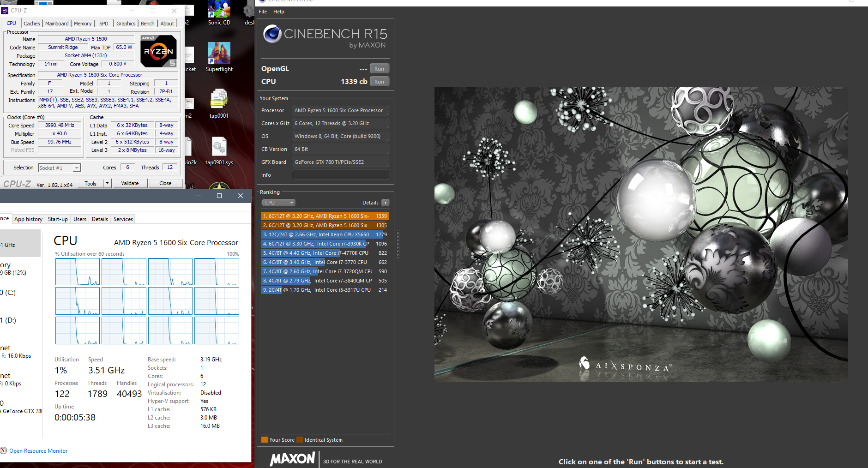Open the Graphics tab in CPU-Z
The height and width of the screenshot is (468, 868).
(126, 24)
